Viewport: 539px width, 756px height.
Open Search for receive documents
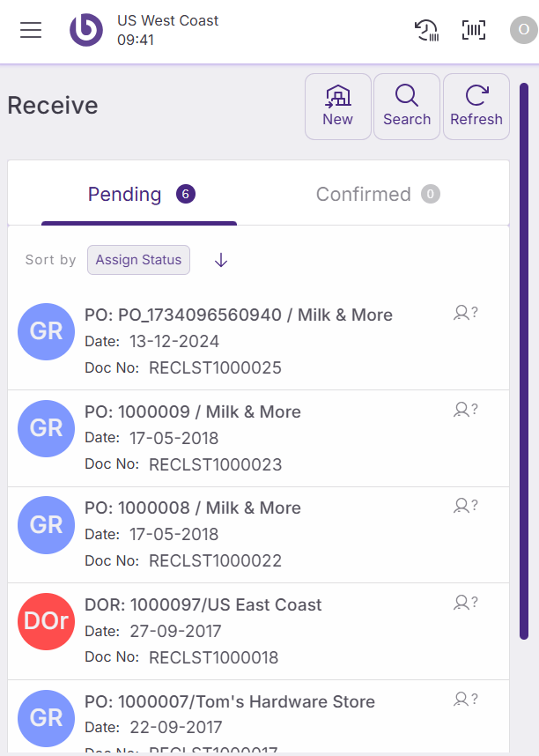407,107
